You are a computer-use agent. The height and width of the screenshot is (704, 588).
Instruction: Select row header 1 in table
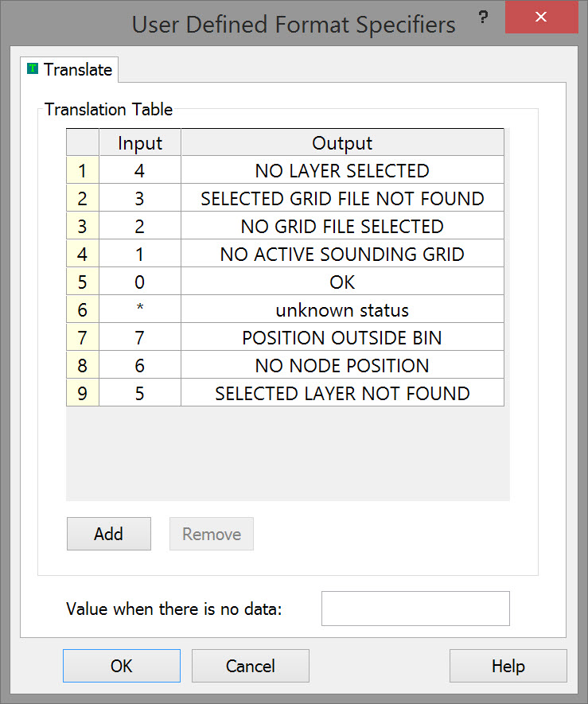coord(83,170)
